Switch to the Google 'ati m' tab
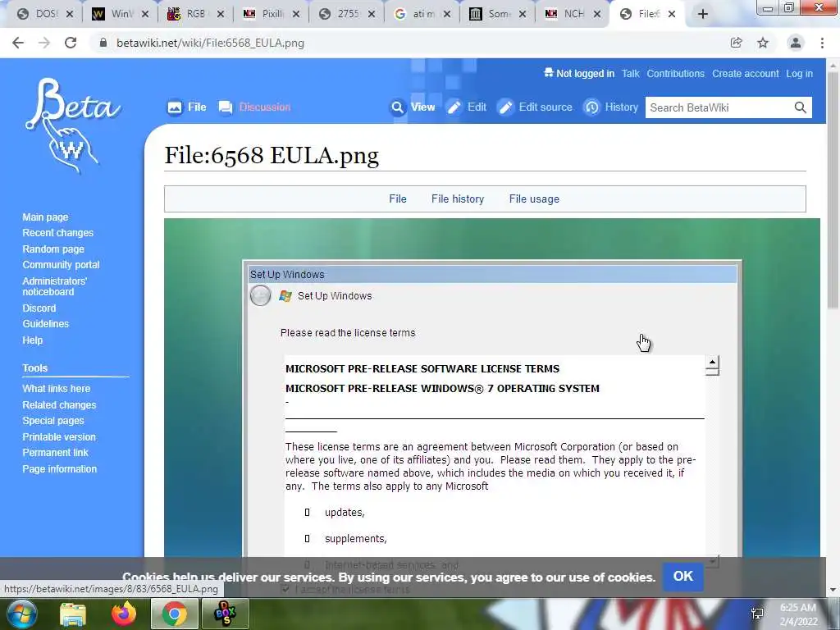 (421, 14)
